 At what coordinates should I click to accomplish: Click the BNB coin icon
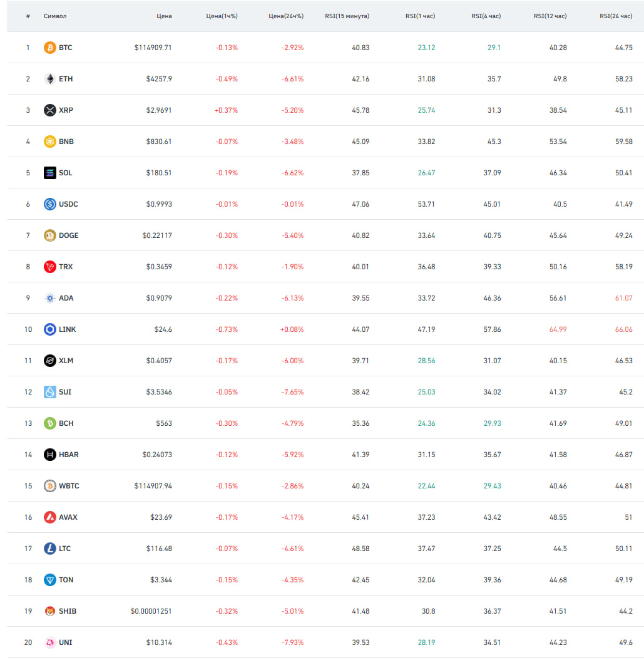pyautogui.click(x=49, y=142)
